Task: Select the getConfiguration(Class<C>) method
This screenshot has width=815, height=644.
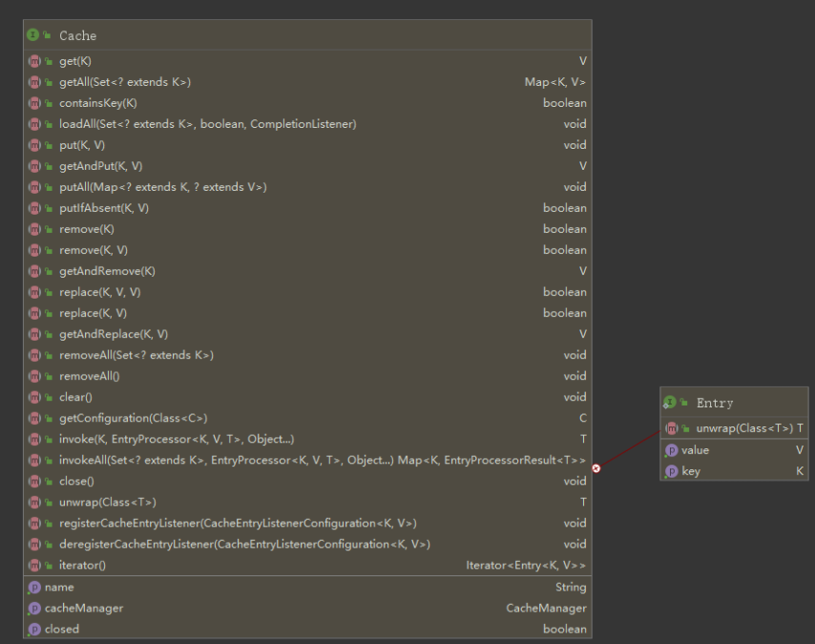Action: [133, 418]
